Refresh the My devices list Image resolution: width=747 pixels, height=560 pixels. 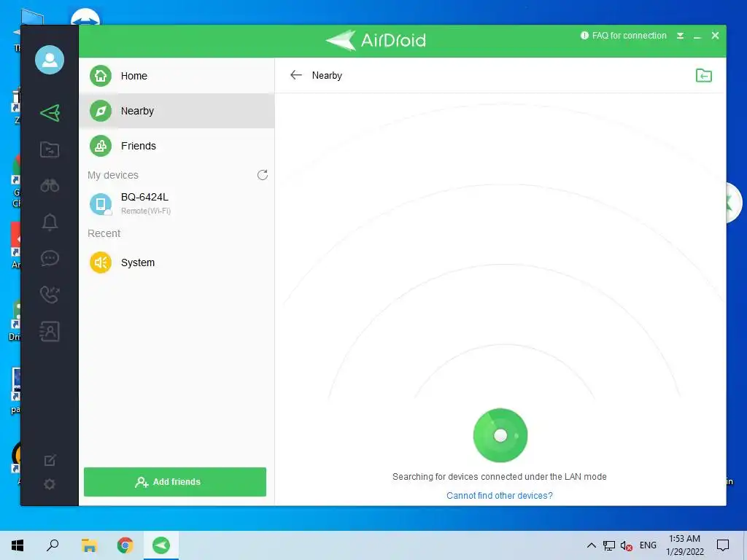coord(263,175)
